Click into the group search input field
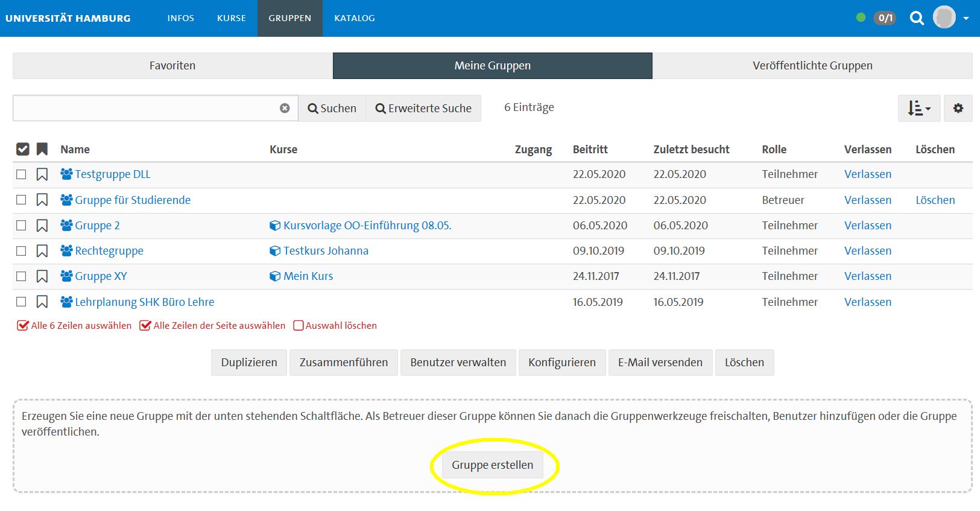 pyautogui.click(x=145, y=108)
